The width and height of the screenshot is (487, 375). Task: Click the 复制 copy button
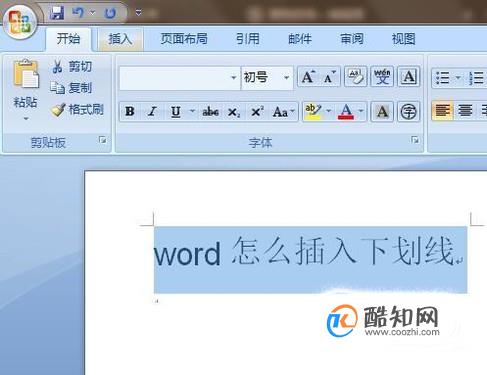71,88
